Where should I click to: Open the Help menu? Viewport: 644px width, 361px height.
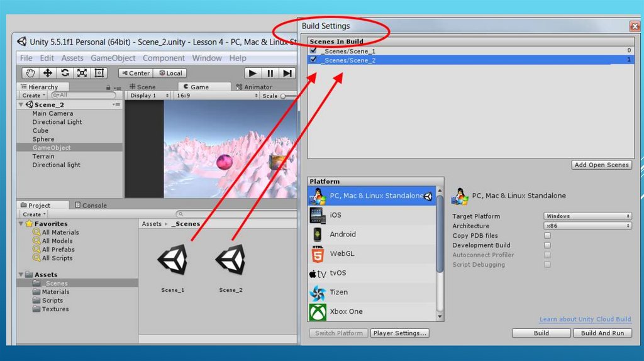[238, 58]
